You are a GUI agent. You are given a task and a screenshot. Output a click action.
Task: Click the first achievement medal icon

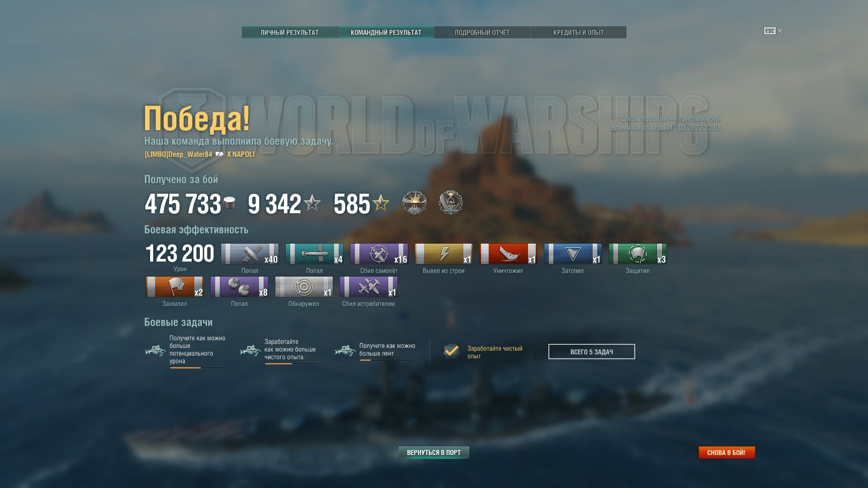click(x=414, y=203)
